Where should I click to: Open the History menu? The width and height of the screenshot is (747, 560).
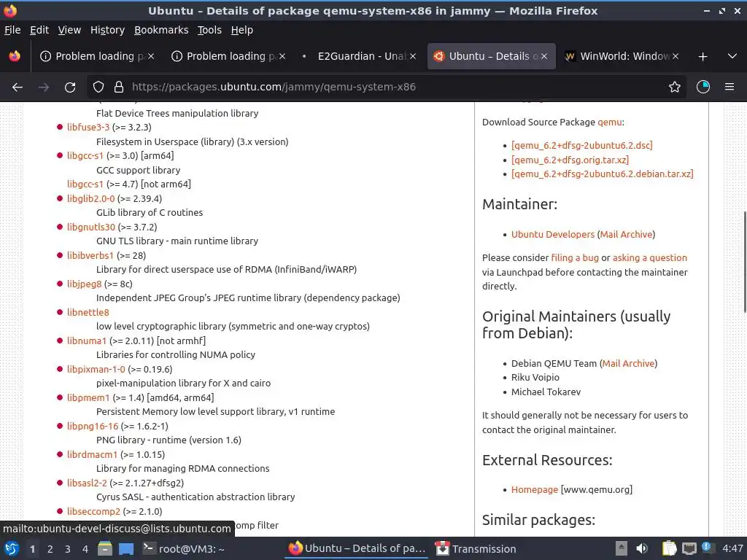[108, 30]
